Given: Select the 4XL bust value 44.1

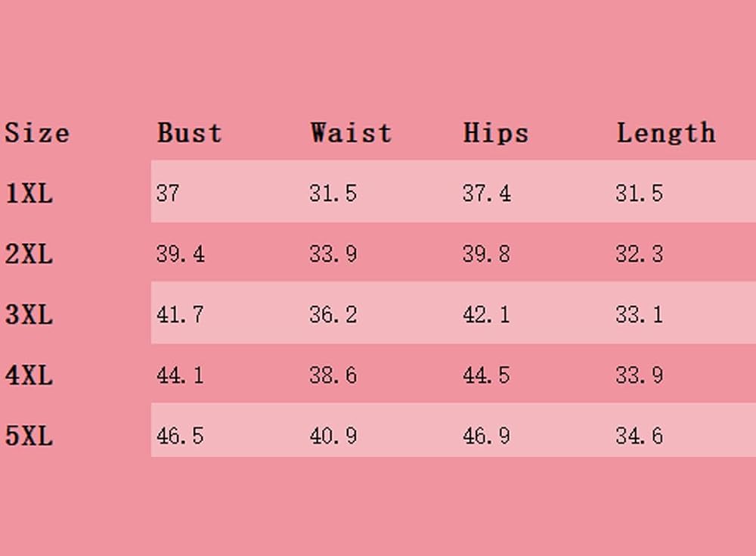Looking at the screenshot, I should (180, 375).
